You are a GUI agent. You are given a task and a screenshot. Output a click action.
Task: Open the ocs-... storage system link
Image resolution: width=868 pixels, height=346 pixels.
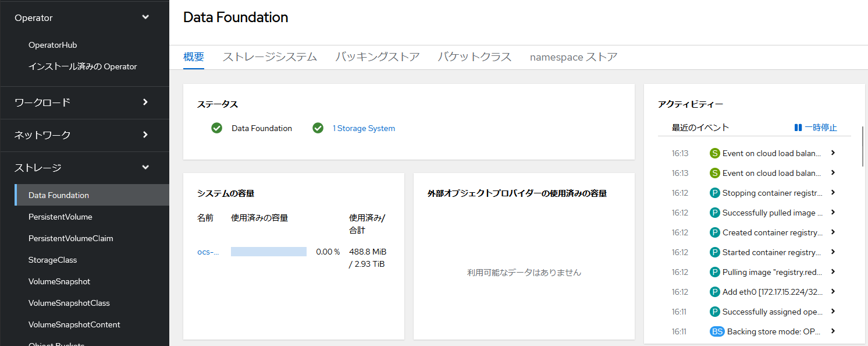click(208, 252)
